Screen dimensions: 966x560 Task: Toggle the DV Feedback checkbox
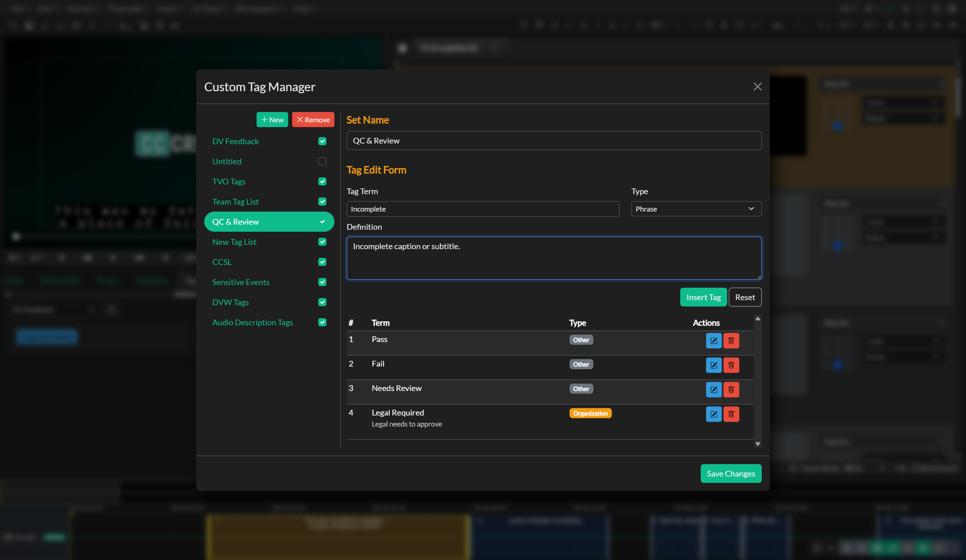[x=322, y=142]
